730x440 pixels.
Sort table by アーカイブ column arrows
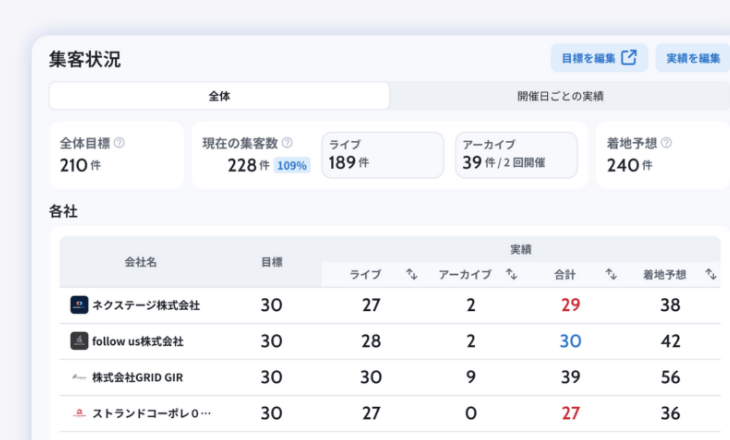pos(512,274)
